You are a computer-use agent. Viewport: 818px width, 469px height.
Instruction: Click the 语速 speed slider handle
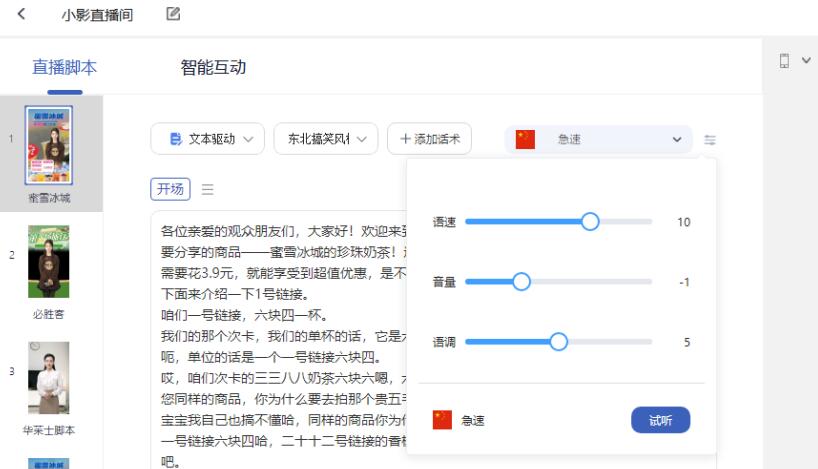pyautogui.click(x=590, y=222)
